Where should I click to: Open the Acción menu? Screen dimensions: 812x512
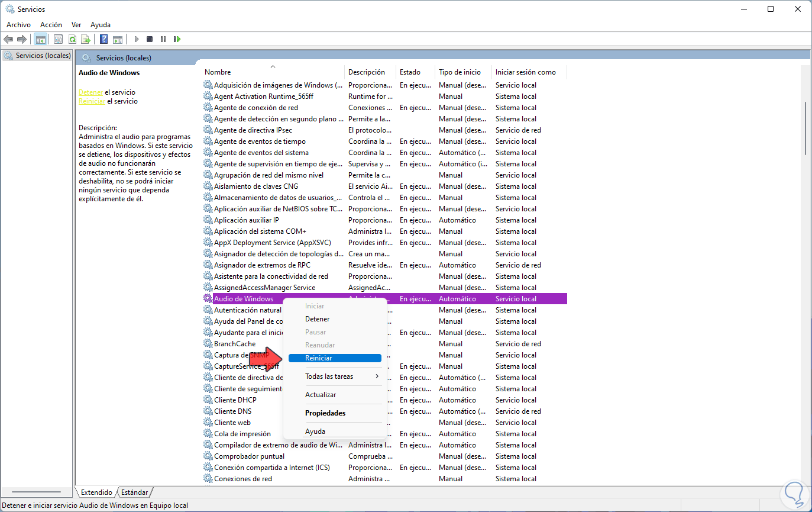(51, 25)
